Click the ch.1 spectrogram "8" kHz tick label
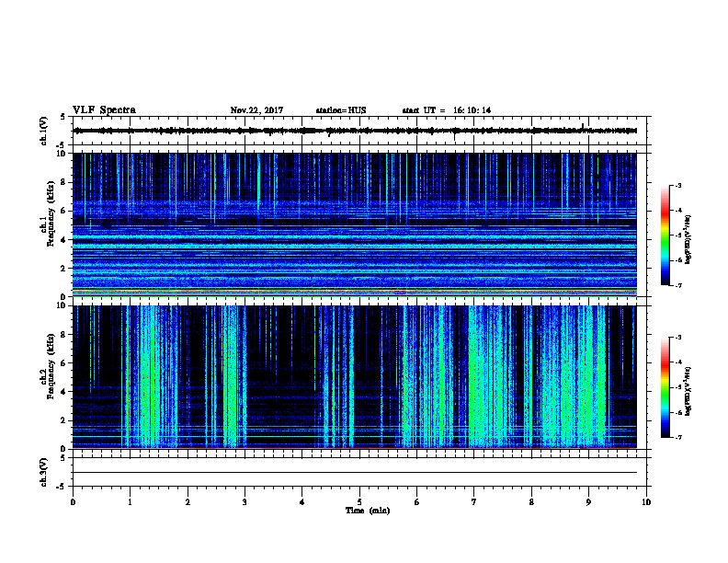Viewport: 728px width, 563px height. coord(63,182)
